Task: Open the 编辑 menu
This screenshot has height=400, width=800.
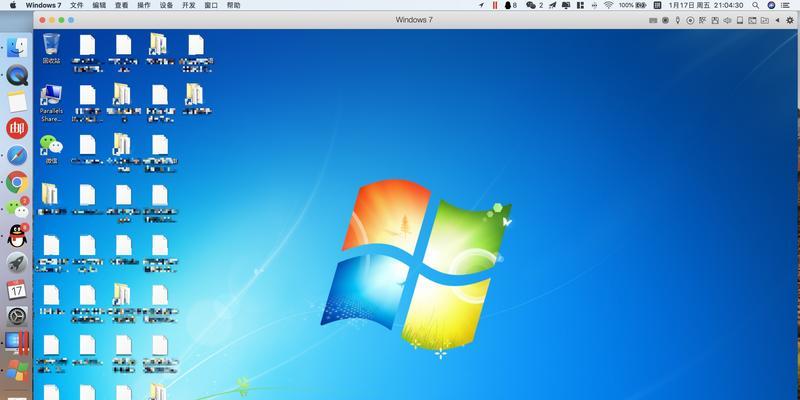Action: pyautogui.click(x=99, y=5)
